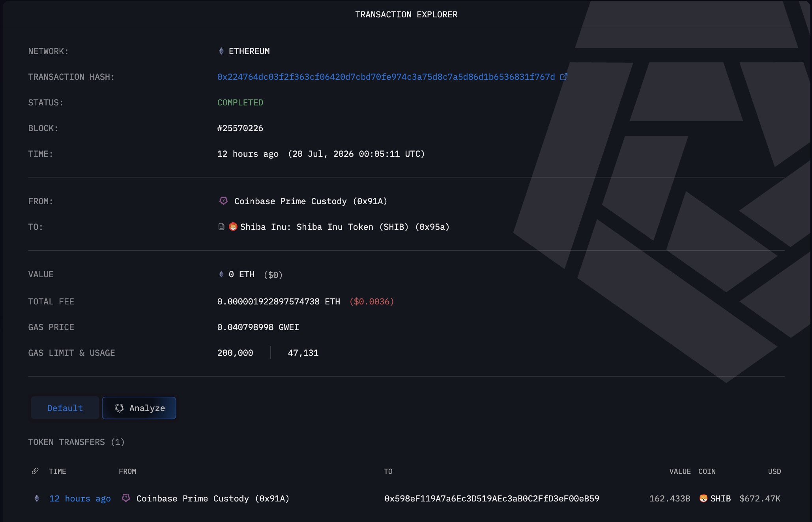The image size is (812, 522).
Task: Click the gas price 0.040798998 GWEI
Action: (x=258, y=327)
